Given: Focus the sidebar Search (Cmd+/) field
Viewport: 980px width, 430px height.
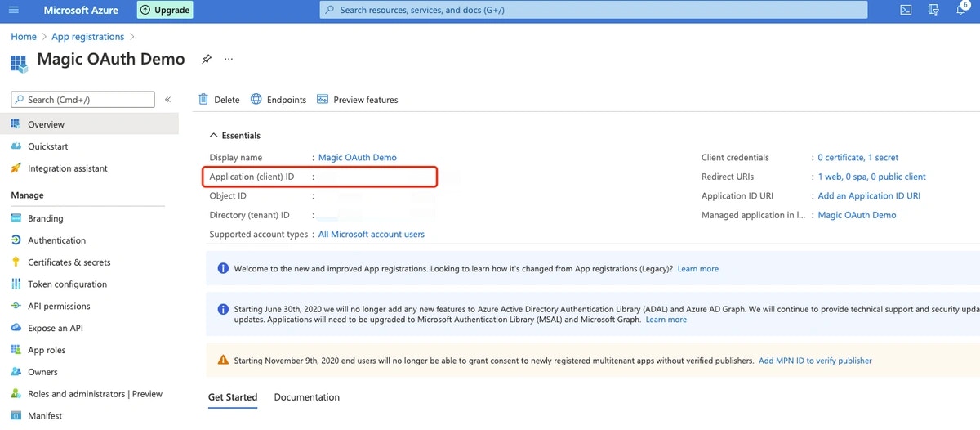Looking at the screenshot, I should click(x=82, y=100).
